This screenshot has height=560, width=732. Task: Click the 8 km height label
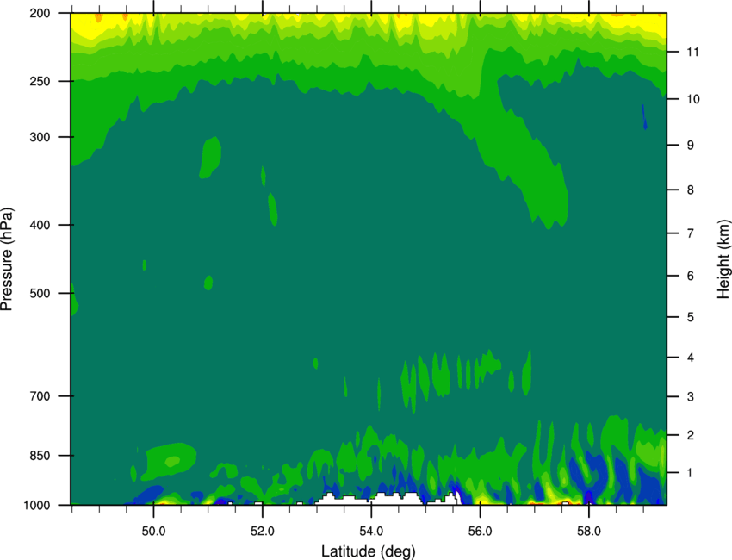point(691,190)
